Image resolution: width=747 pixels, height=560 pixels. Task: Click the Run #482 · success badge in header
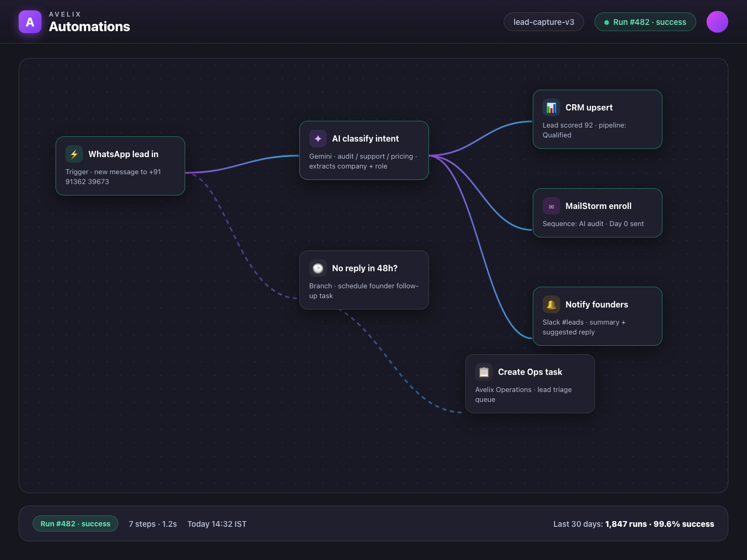(x=645, y=22)
